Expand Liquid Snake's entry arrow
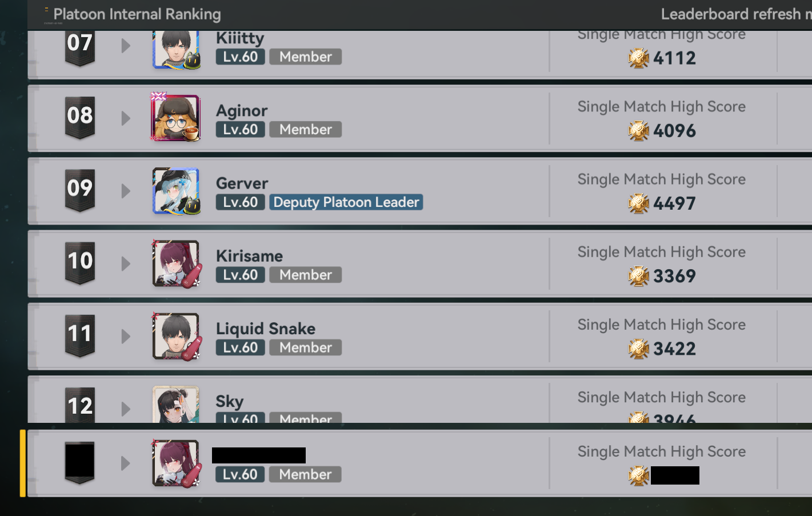Screen dimensions: 812x516 126,336
